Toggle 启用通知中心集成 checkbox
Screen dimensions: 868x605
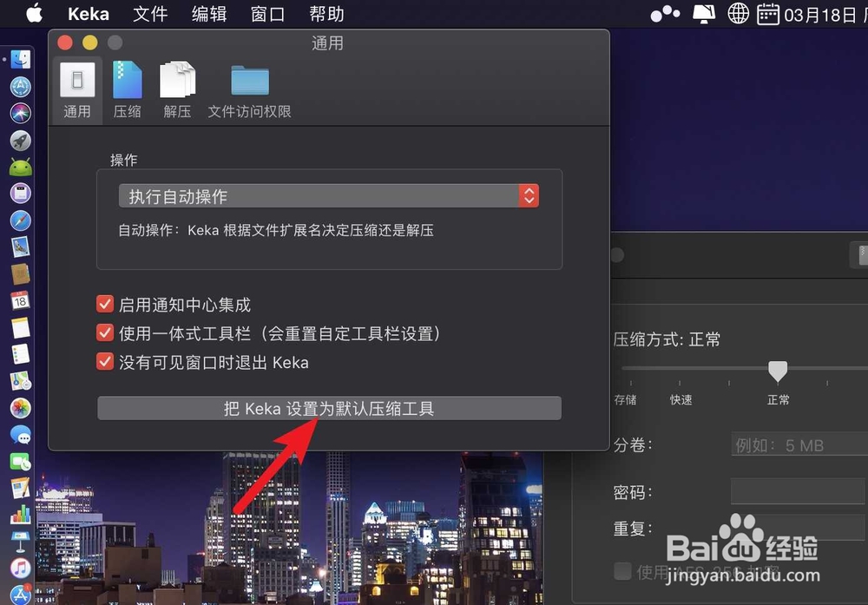coord(105,304)
